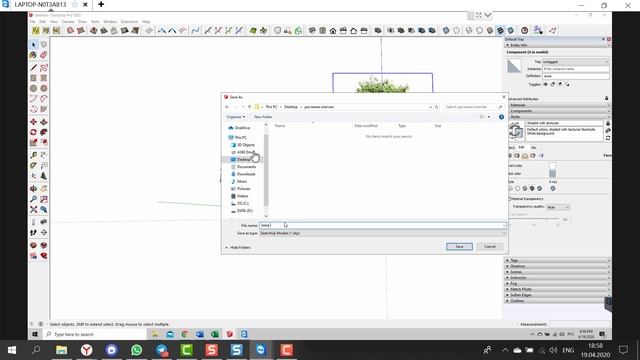640x360 pixels.
Task: Select the Walk footprints tool
Action: point(33,233)
